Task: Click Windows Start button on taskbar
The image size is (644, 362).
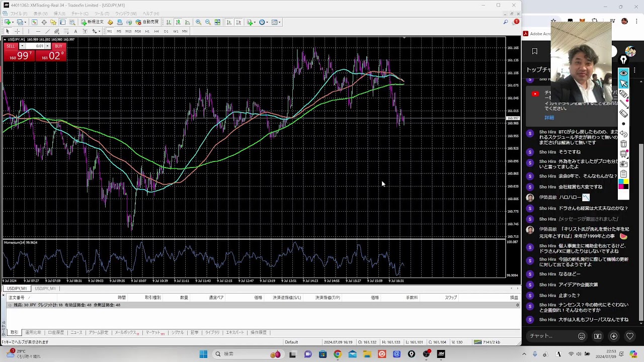Action: click(203, 354)
